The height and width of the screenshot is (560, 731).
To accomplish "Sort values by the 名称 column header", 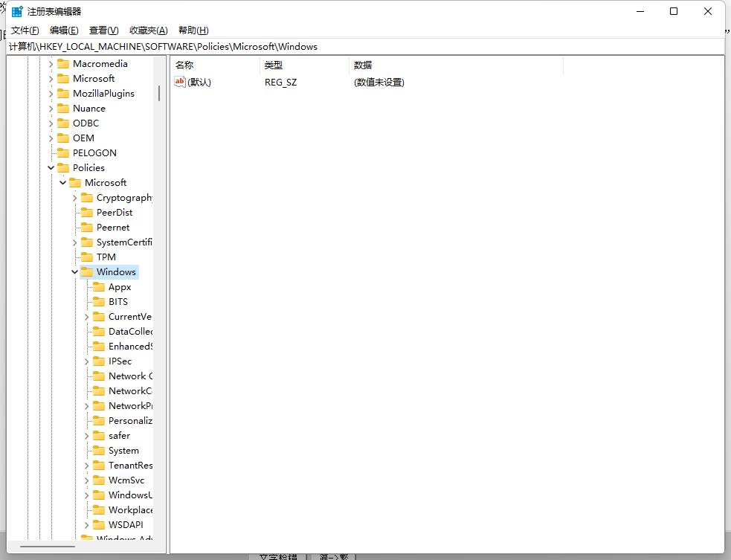I will pyautogui.click(x=184, y=65).
